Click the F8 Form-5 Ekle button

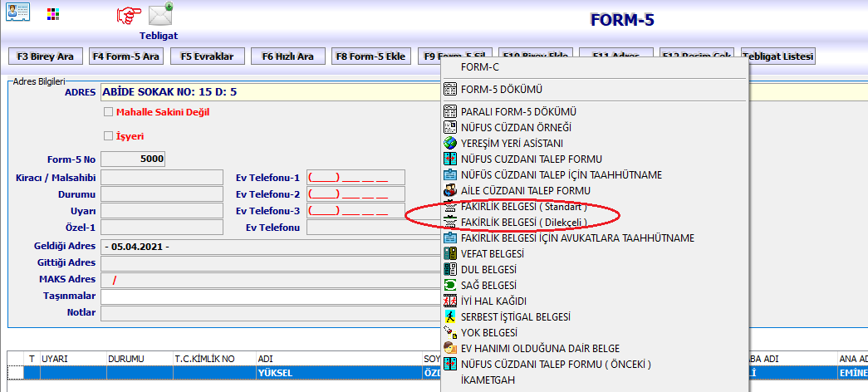370,56
